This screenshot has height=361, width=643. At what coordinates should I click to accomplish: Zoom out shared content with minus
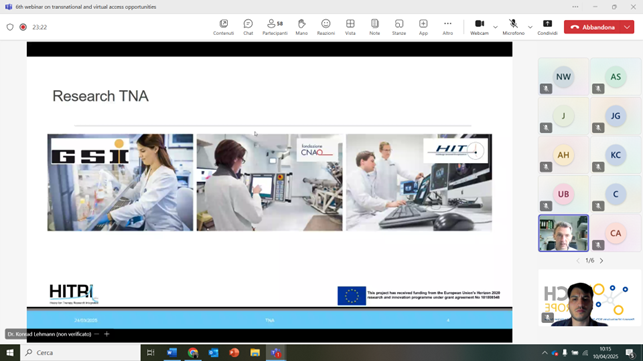(96, 334)
